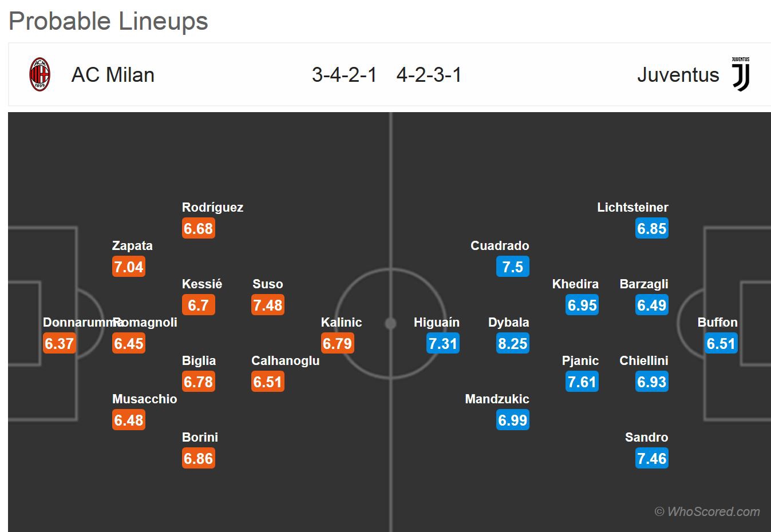
Task: Open Pjanic's 7.61 rating badge
Action: coord(582,382)
